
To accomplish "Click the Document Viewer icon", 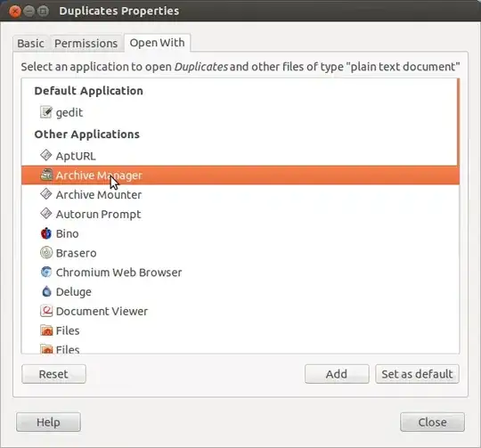I will coord(46,311).
